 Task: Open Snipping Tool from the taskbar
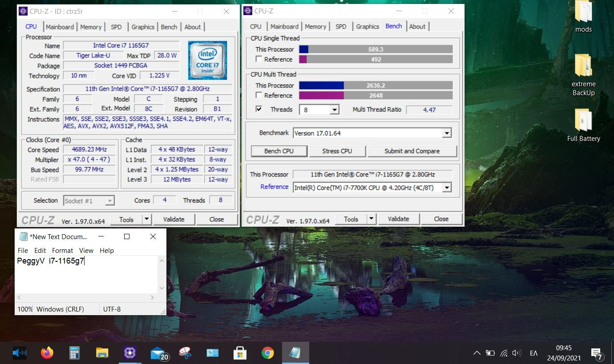(185, 353)
